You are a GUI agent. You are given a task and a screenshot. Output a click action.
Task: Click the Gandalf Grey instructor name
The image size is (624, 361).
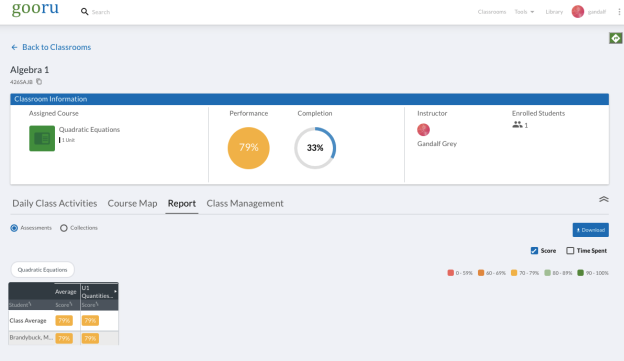[x=437, y=144]
